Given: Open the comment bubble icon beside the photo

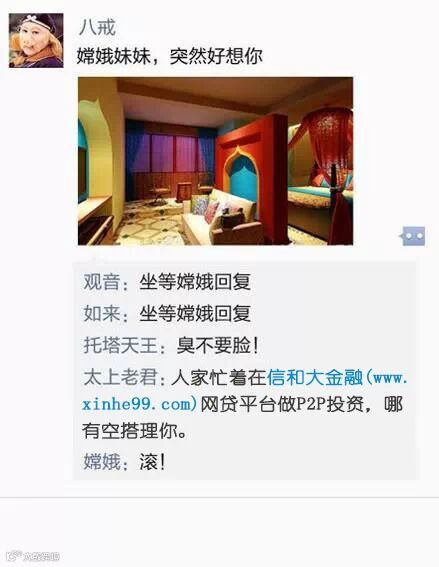Looking at the screenshot, I should (413, 236).
